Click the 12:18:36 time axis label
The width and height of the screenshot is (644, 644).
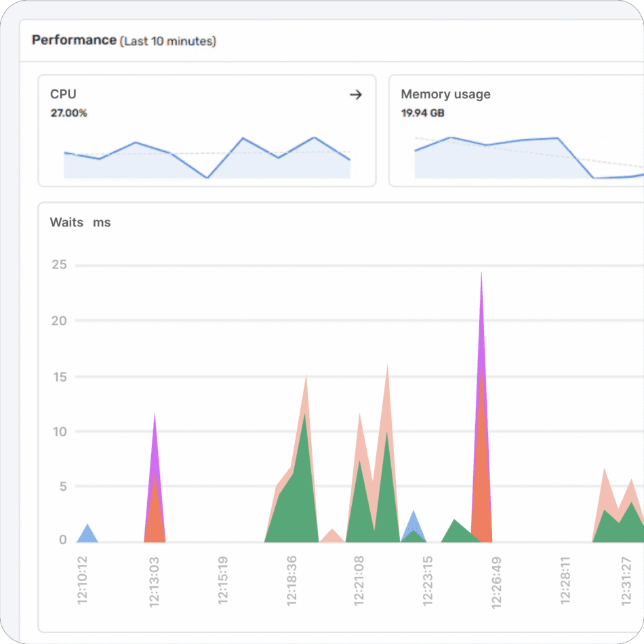click(291, 581)
